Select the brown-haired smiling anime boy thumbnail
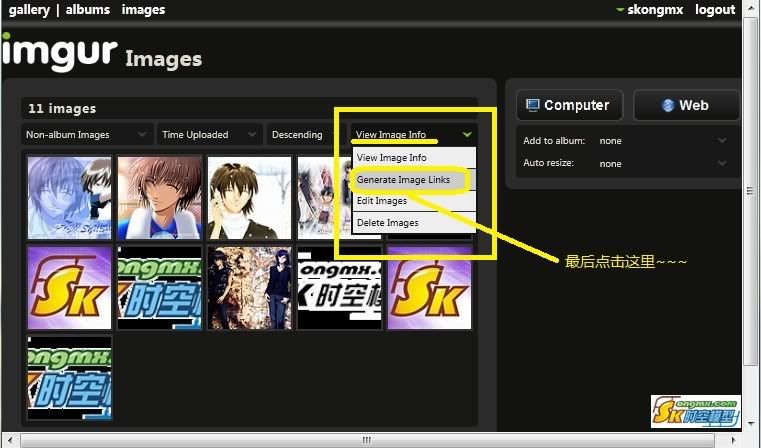This screenshot has height=448, width=761. (159, 198)
